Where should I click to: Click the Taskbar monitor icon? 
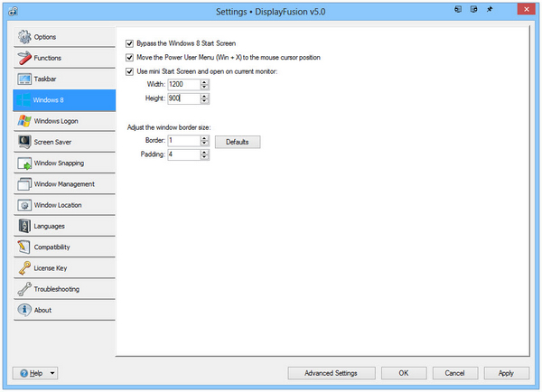click(x=24, y=79)
